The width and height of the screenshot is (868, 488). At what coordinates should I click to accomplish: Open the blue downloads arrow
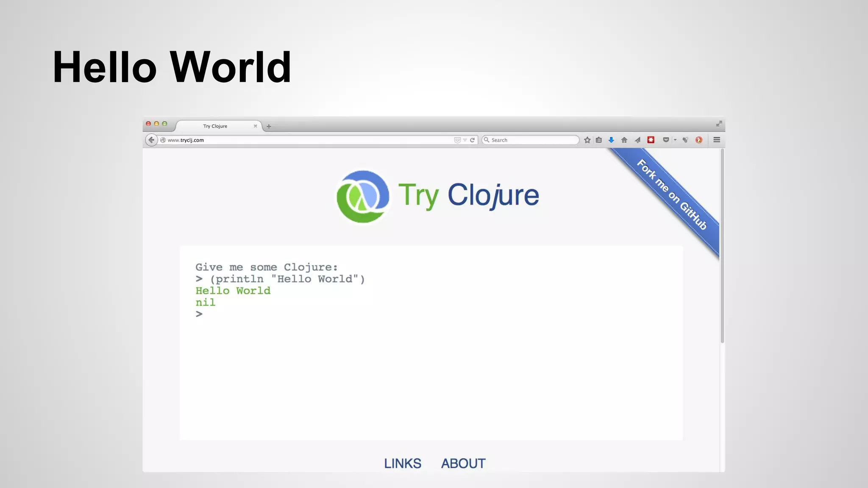coord(611,140)
